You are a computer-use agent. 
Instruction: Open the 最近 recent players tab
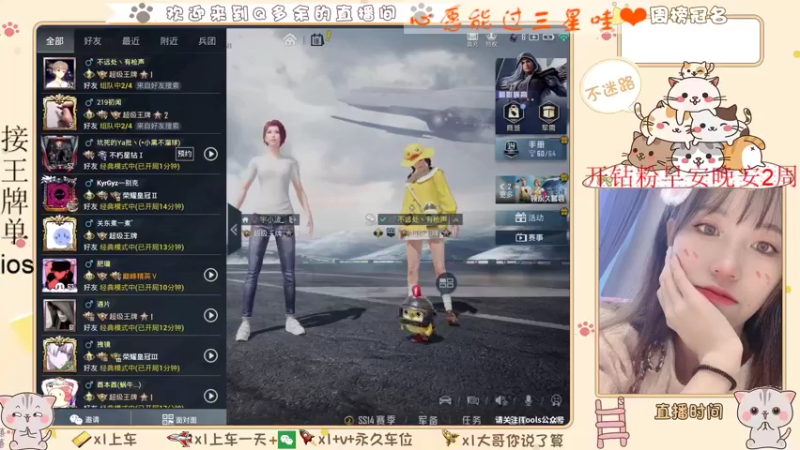[131, 41]
